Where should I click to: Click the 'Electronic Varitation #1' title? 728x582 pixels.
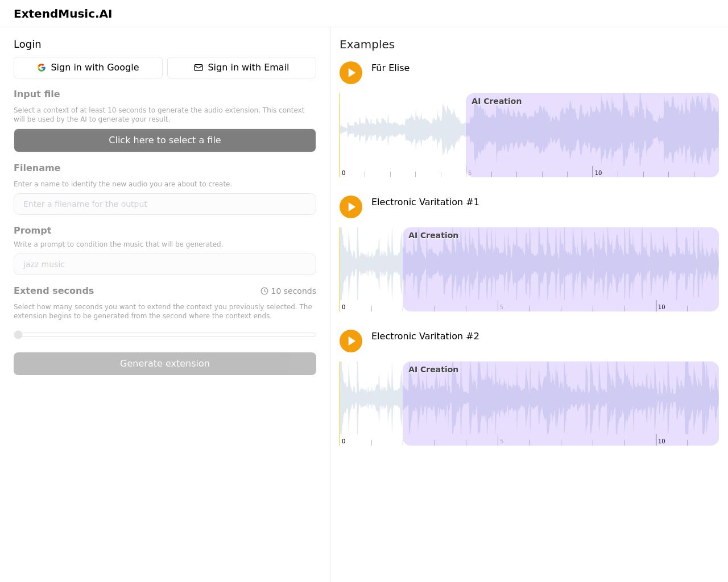[425, 202]
